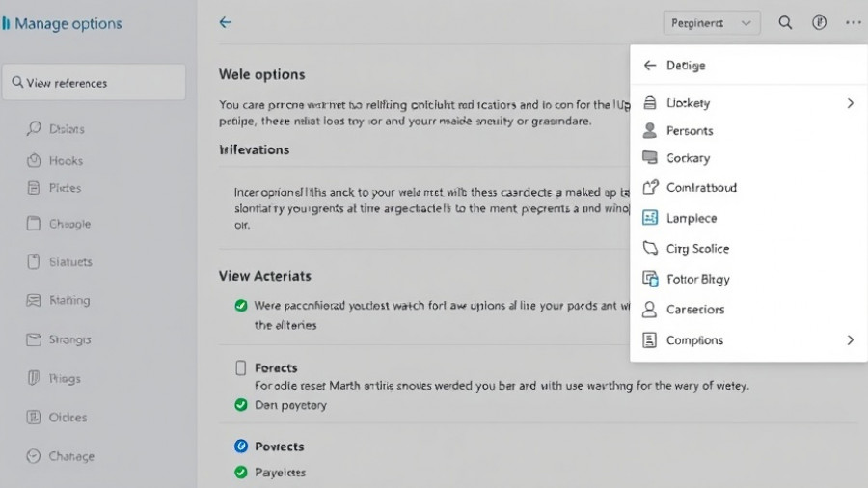Toggle the green check under View Acteriats

pyautogui.click(x=241, y=306)
